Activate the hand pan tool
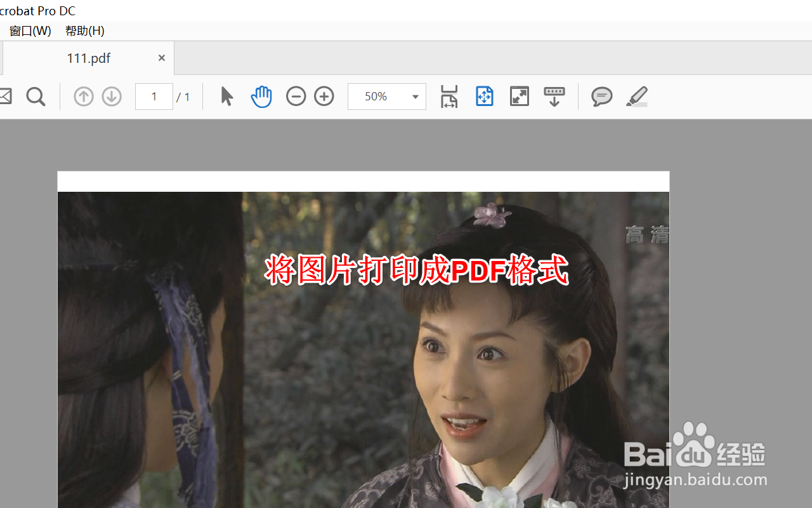Viewport: 812px width, 508px height. point(261,97)
